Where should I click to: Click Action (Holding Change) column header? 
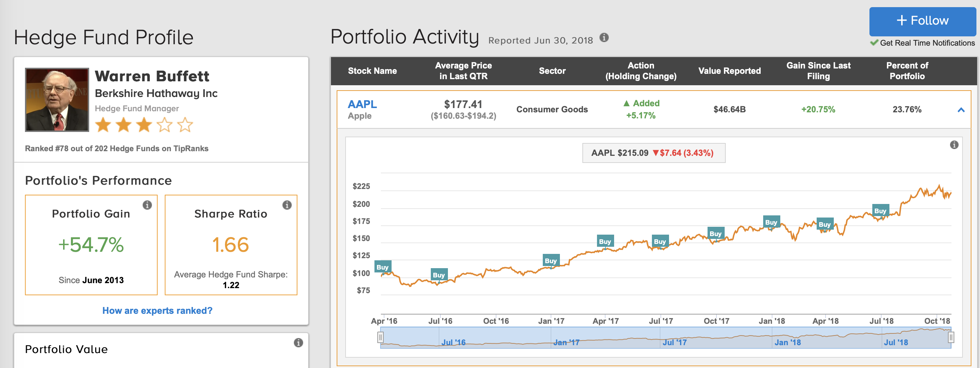(x=640, y=71)
